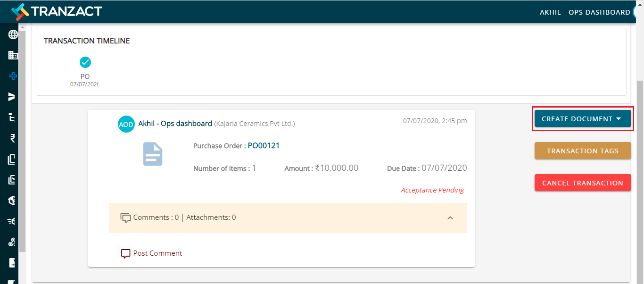Click the Tranzact logo

pos(57,11)
